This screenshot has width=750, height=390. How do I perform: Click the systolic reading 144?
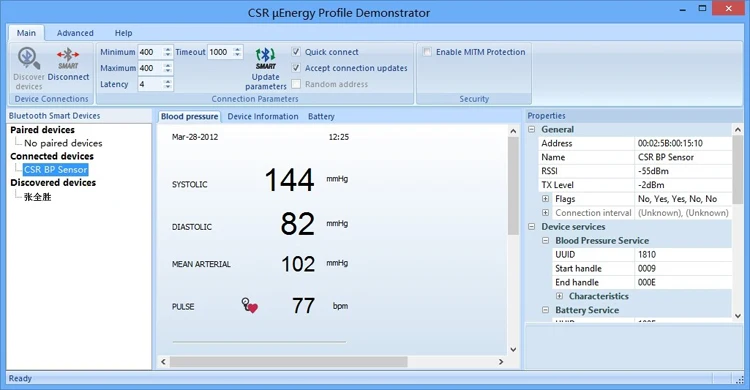point(289,180)
